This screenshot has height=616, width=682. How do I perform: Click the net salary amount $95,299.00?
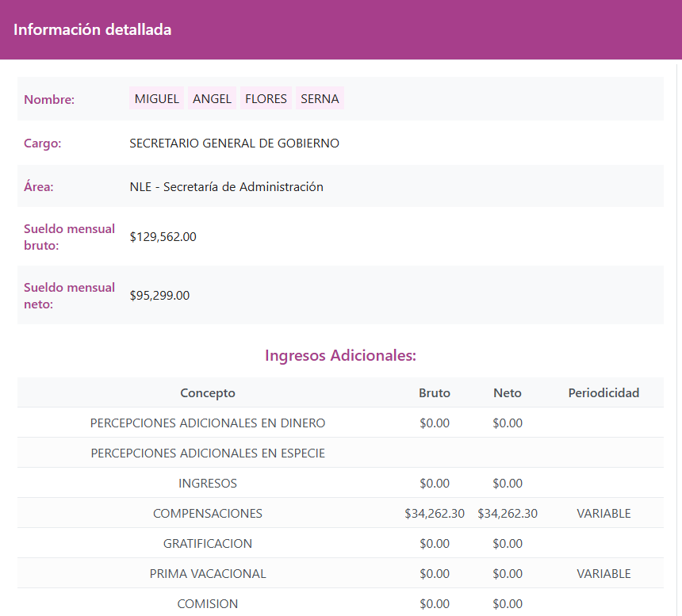159,296
